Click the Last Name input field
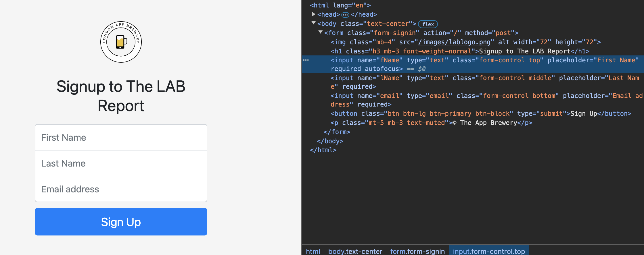The width and height of the screenshot is (644, 255). [x=121, y=163]
